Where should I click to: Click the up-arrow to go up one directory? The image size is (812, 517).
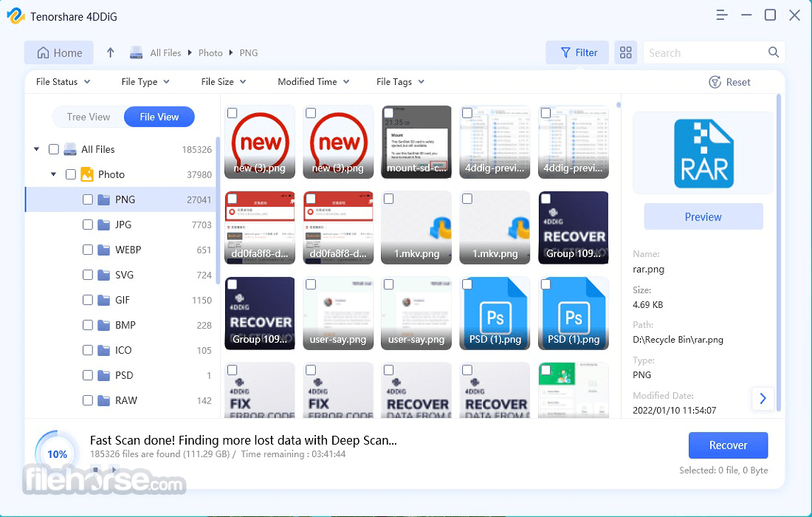pyautogui.click(x=110, y=52)
